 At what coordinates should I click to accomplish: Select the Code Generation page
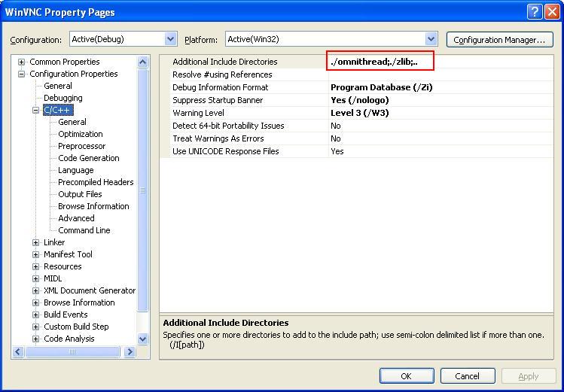89,158
